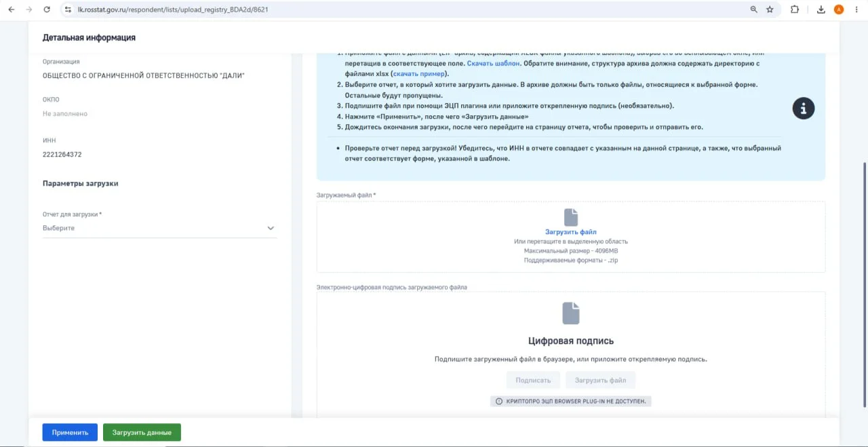Viewport: 868px width, 447px height.
Task: Click the page's vertical scrollbar
Action: coord(863,285)
